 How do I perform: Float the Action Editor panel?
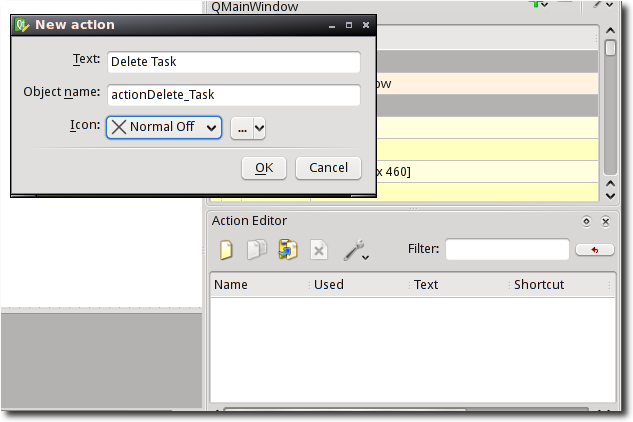click(x=586, y=221)
